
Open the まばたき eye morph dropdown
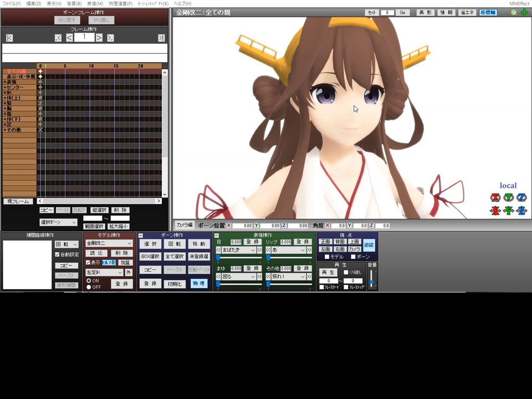[239, 250]
